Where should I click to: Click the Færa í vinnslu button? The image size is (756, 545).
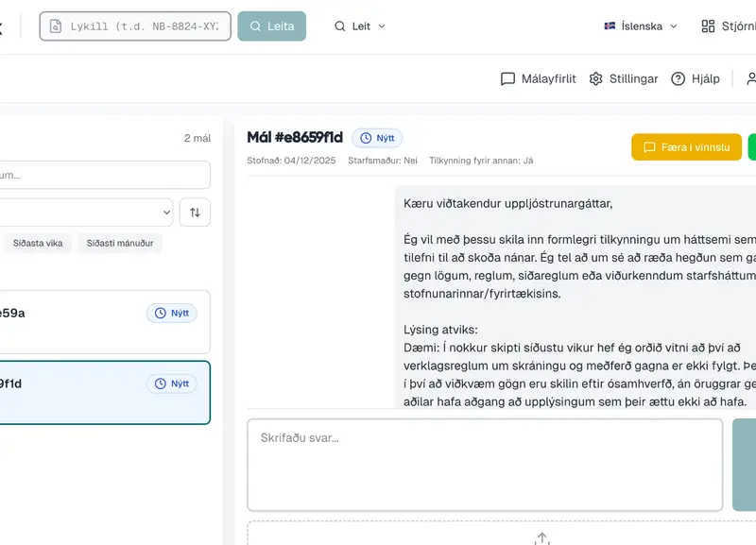[x=687, y=147]
